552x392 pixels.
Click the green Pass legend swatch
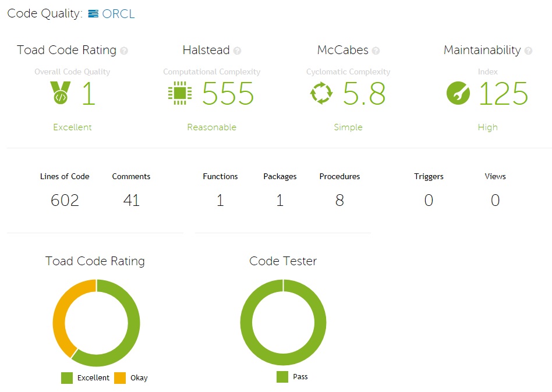(282, 377)
